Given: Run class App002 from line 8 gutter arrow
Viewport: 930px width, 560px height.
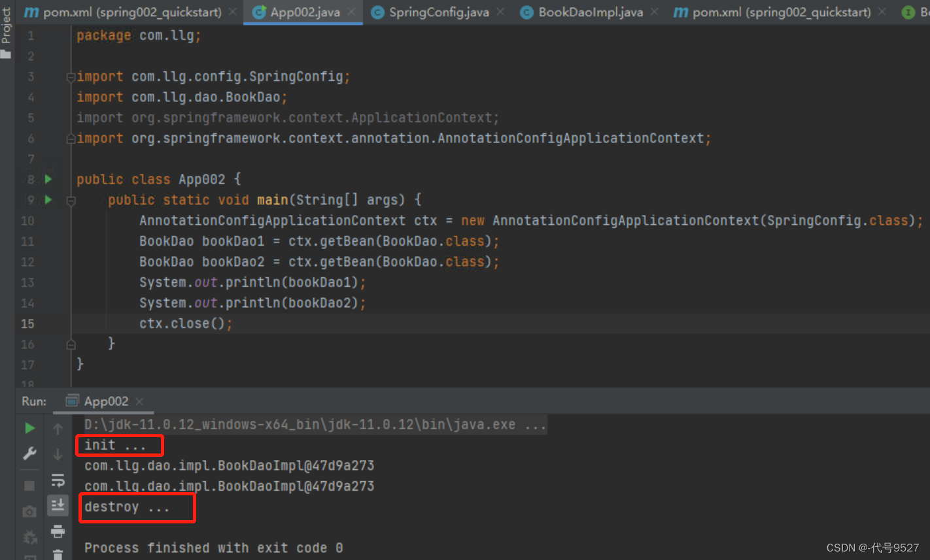Looking at the screenshot, I should click(x=48, y=178).
